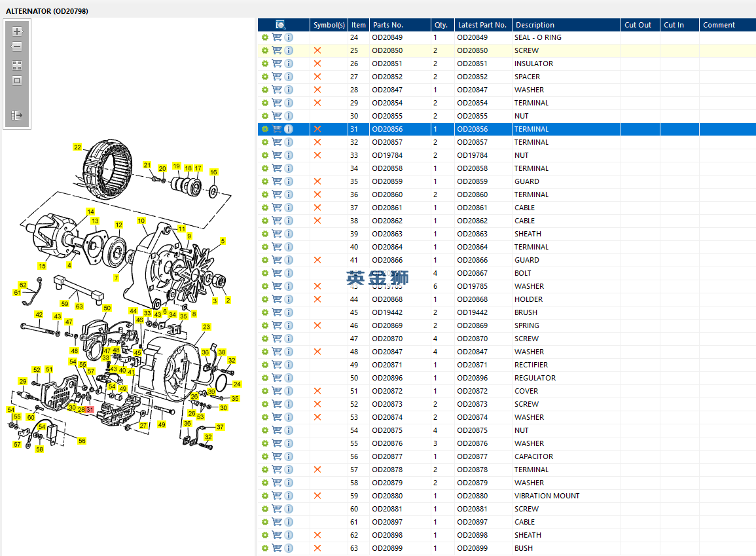Click the single square fit-view icon

pyautogui.click(x=17, y=81)
